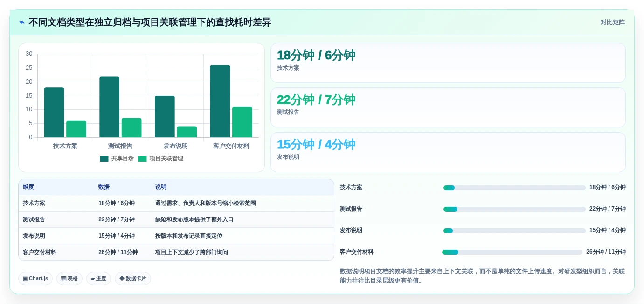
Task: Click description 通过需求、负责人和版本号缩小检索范围
Action: pos(206,203)
